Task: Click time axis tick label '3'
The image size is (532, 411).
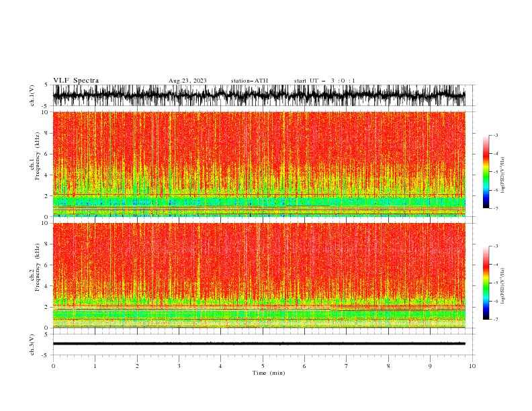Action: tap(179, 366)
